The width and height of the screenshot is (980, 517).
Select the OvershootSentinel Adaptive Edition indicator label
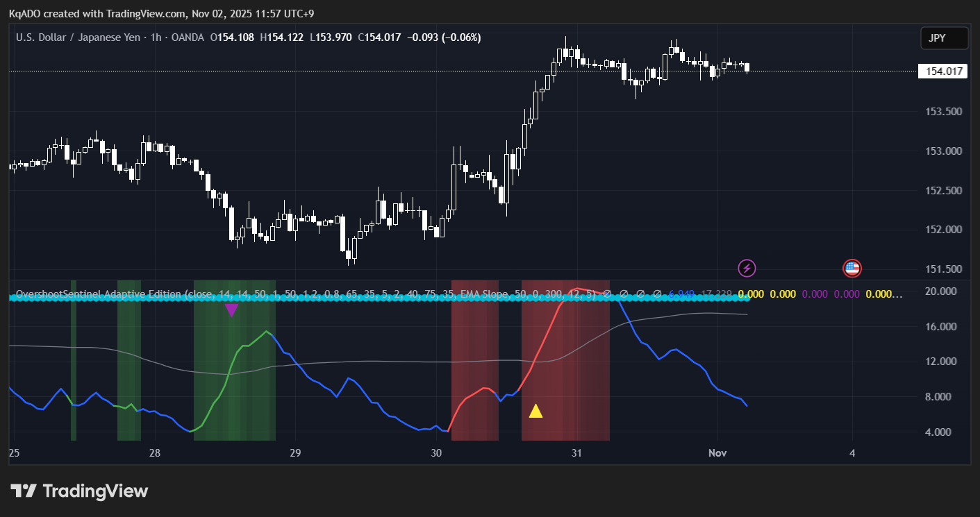tap(99, 294)
